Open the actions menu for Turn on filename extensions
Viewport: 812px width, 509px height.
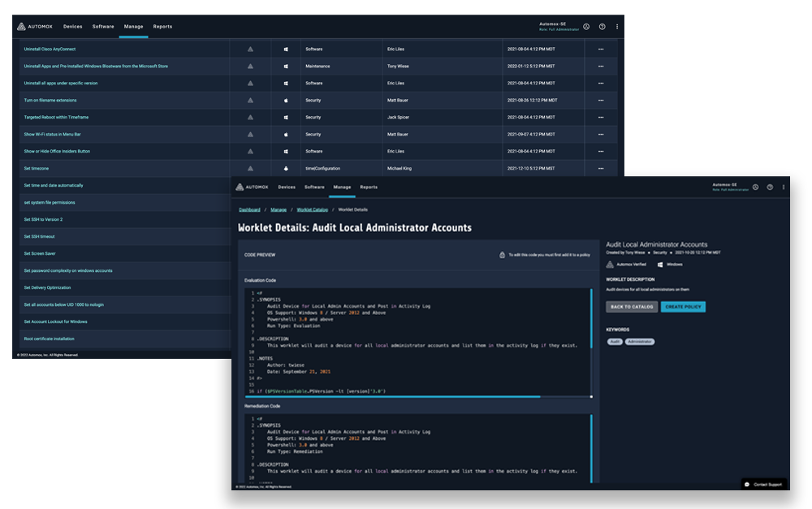(x=601, y=101)
